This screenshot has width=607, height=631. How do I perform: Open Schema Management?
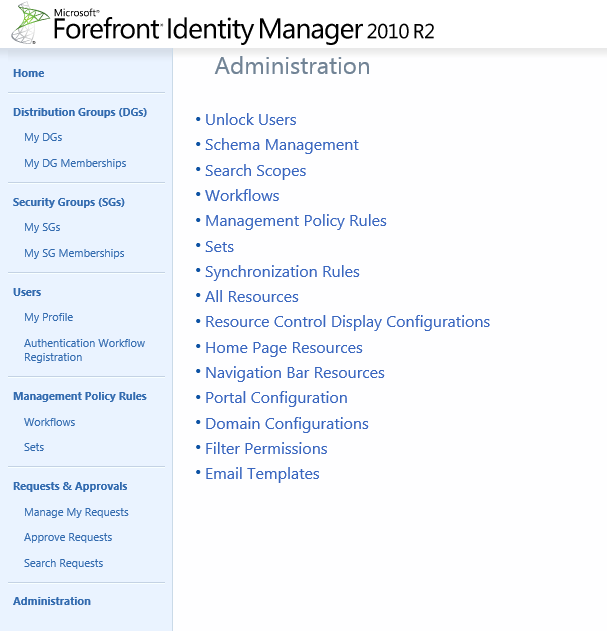pyautogui.click(x=282, y=145)
